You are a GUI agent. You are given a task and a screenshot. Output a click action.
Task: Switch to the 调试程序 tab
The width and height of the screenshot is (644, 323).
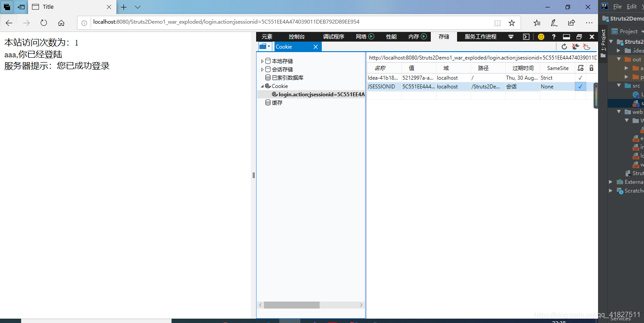coord(334,37)
